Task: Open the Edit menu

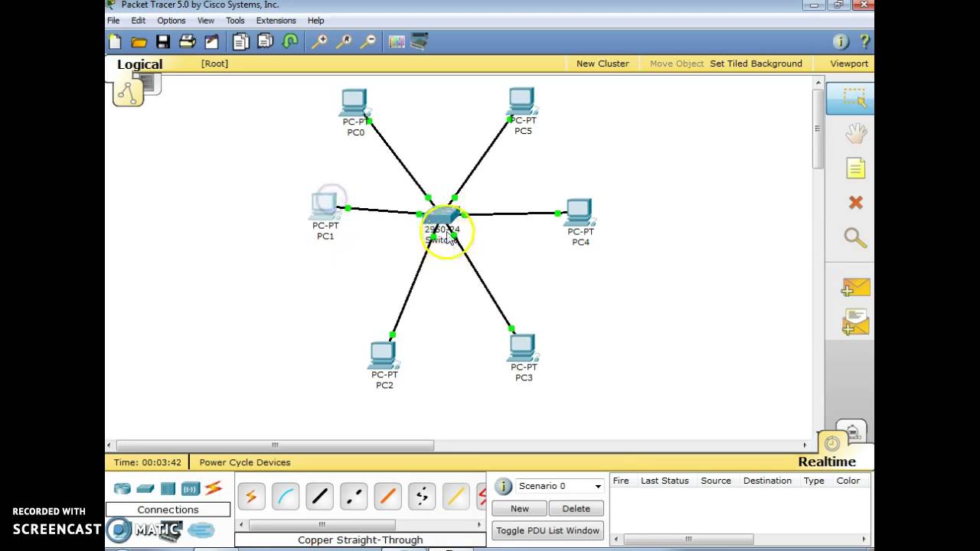Action: coord(138,21)
